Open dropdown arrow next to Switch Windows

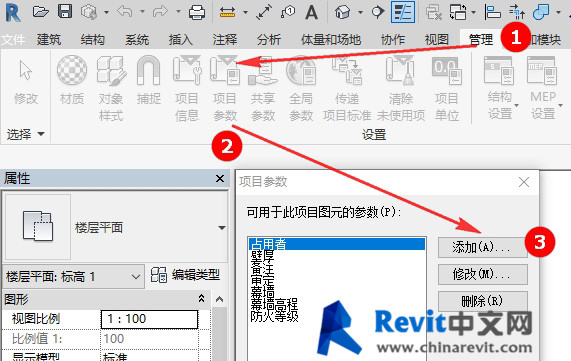(x=473, y=12)
